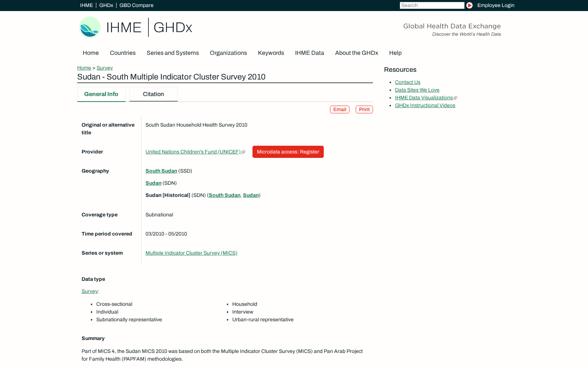
Task: Click the 'Part of MICS 4' summary paragraph
Action: click(x=222, y=355)
